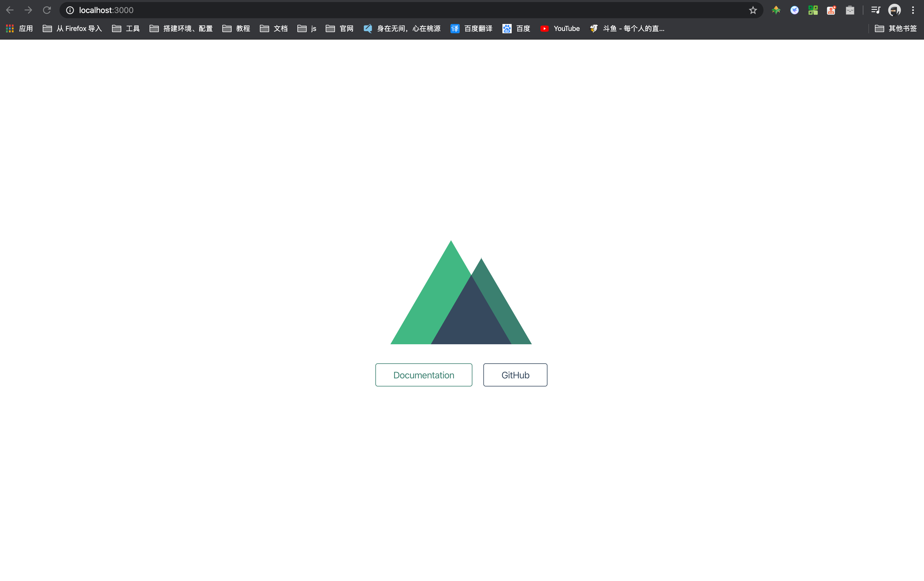The width and height of the screenshot is (924, 581).
Task: Click the page refresh icon
Action: [x=46, y=9]
